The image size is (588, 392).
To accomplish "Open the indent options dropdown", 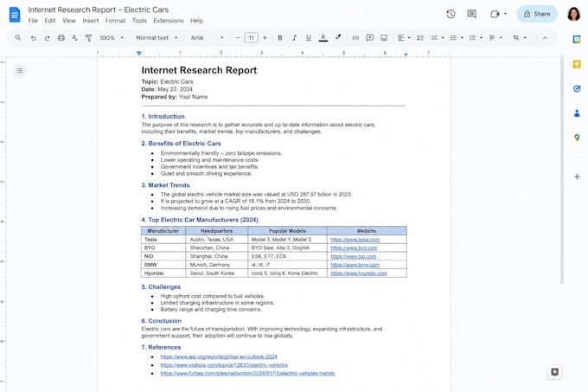I will click(495, 38).
